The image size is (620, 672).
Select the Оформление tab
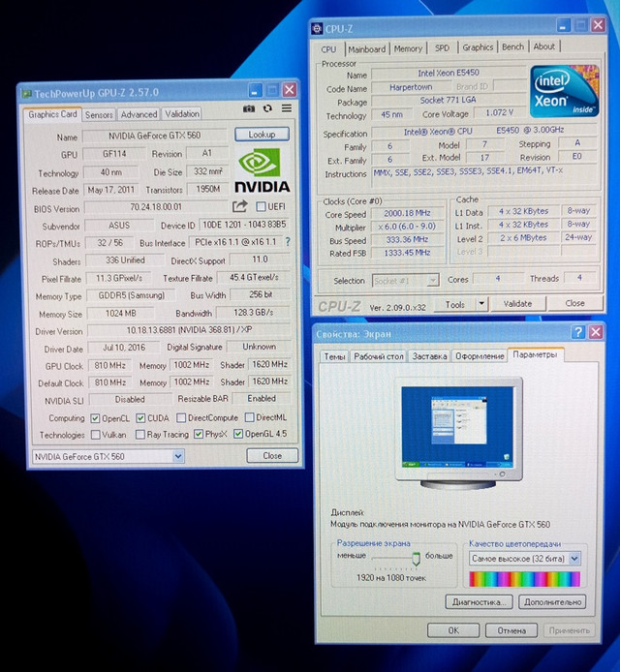pos(480,355)
